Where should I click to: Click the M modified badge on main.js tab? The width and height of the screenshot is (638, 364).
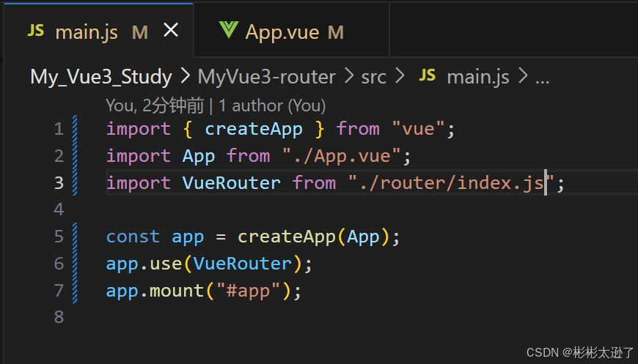click(140, 32)
